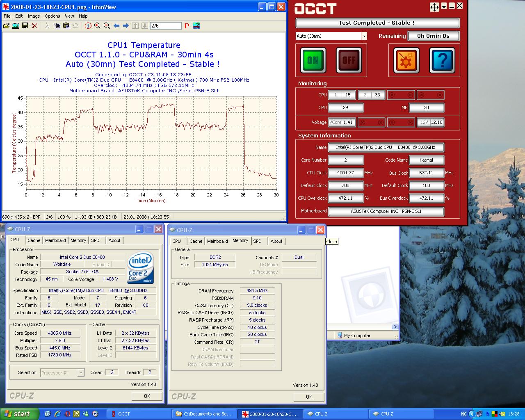
Task: Click the IrfanView image number field showing 2/6
Action: [x=166, y=26]
